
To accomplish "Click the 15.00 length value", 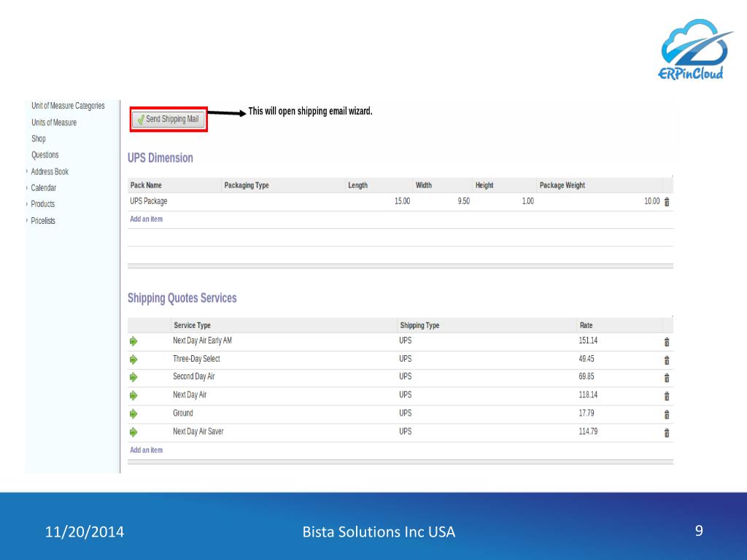I will pos(402,201).
